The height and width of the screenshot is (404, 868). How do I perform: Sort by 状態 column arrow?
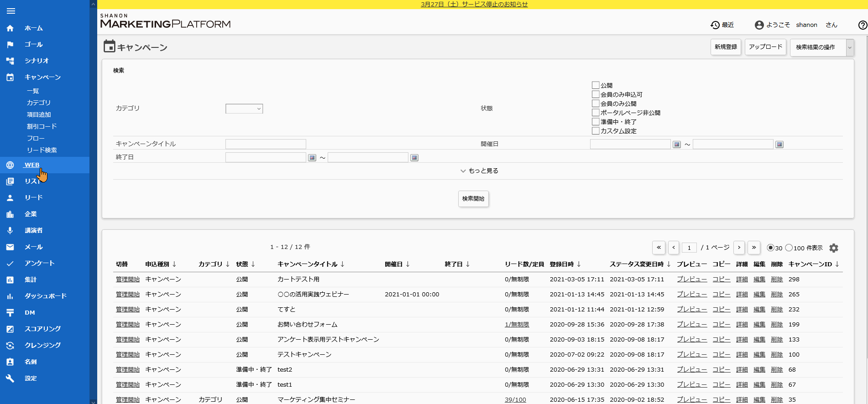(x=253, y=264)
